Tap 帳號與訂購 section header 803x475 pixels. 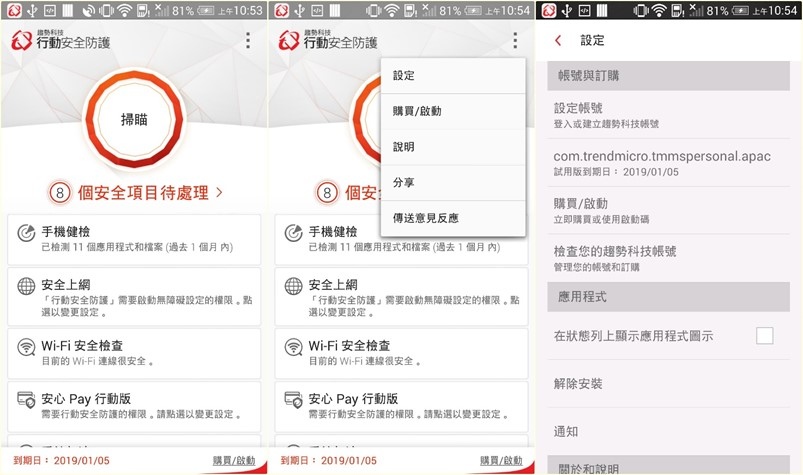pyautogui.click(x=668, y=76)
